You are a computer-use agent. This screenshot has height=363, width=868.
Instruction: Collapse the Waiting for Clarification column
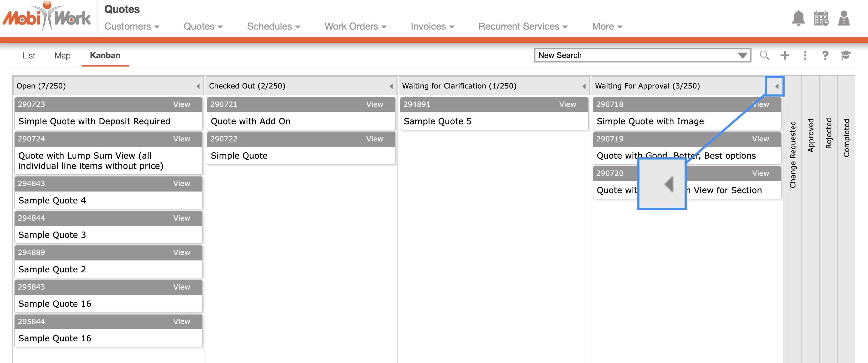[584, 86]
